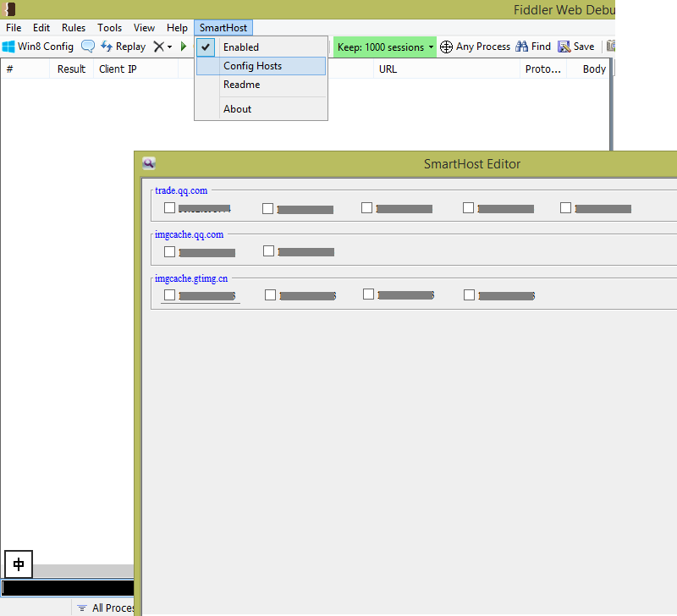677x616 pixels.
Task: Click the Win8 Config Windows icon
Action: [8, 47]
